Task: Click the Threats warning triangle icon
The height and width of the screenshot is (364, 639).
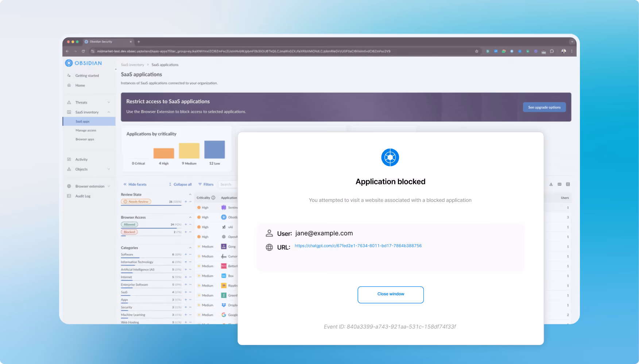Action: 69,102
